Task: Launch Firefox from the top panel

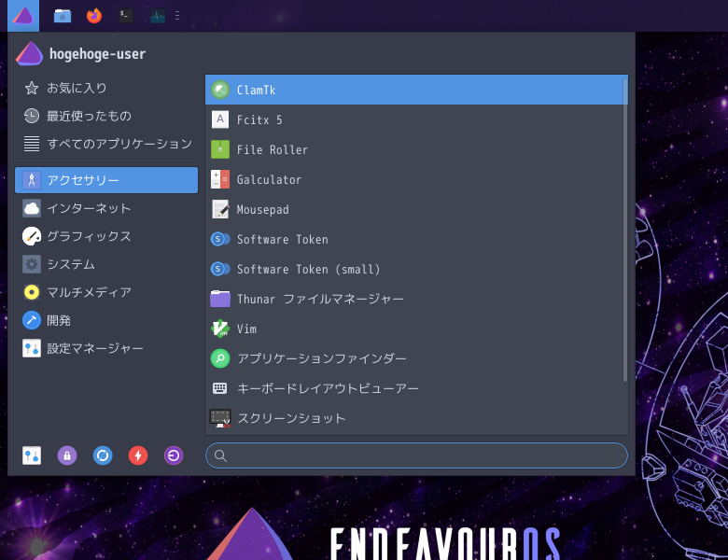Action: (94, 16)
